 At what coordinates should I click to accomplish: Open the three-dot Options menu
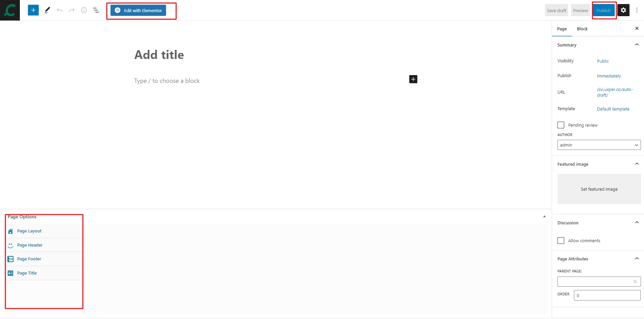coord(637,10)
